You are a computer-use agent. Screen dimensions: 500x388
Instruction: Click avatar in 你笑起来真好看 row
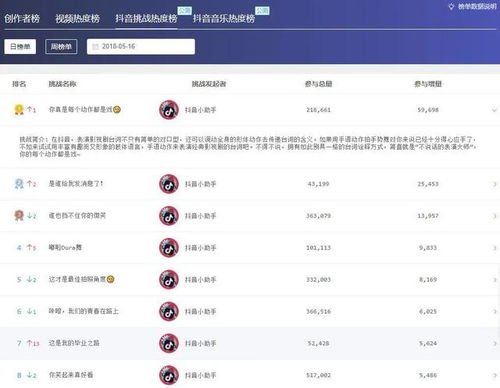169,375
